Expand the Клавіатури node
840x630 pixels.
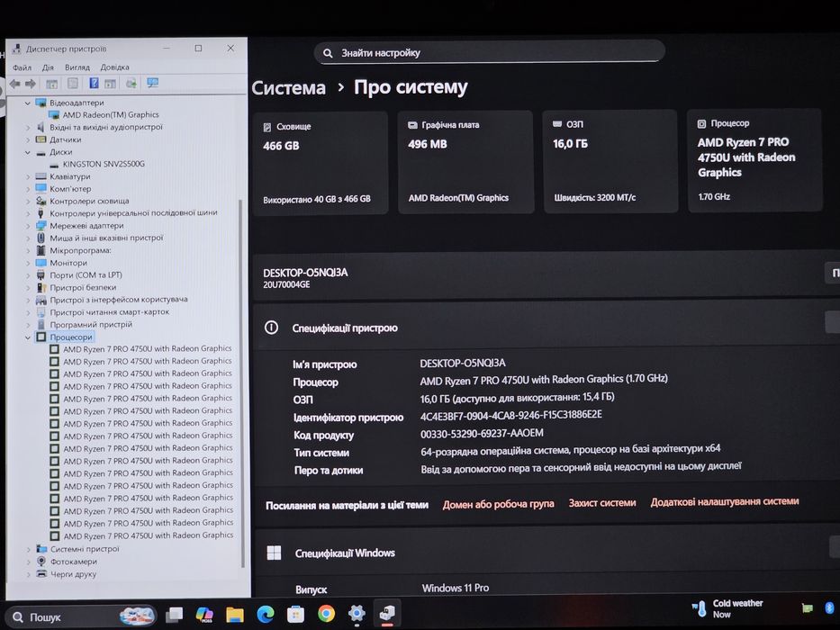pyautogui.click(x=28, y=176)
